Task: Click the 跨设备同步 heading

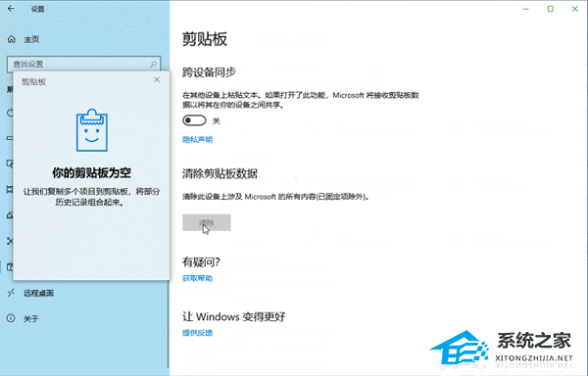Action: point(209,71)
